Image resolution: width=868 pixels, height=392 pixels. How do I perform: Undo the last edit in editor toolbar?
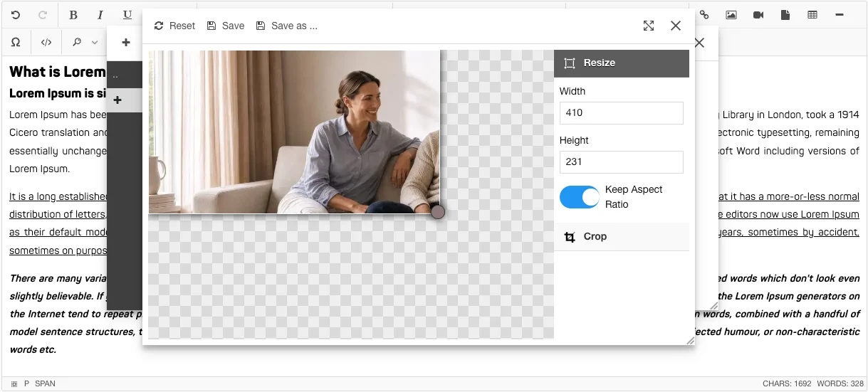coord(16,15)
